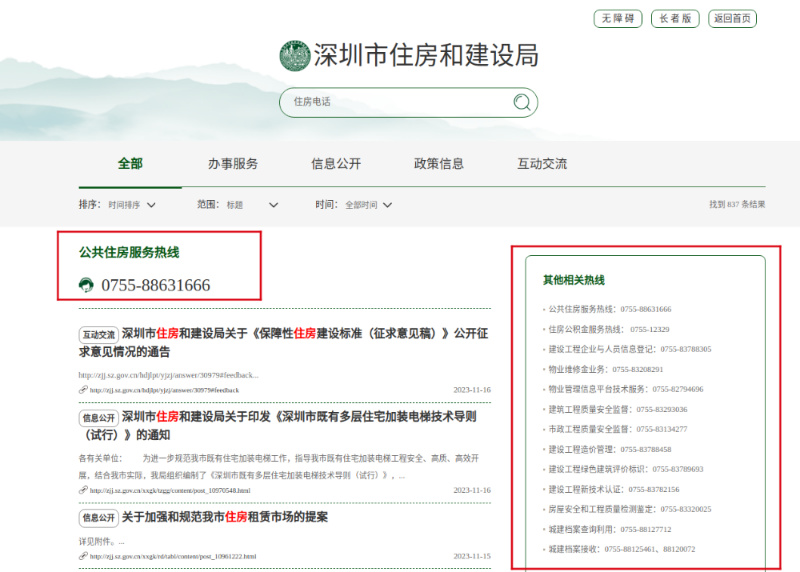Click the hotline headset icon
This screenshot has width=800, height=572.
(86, 285)
